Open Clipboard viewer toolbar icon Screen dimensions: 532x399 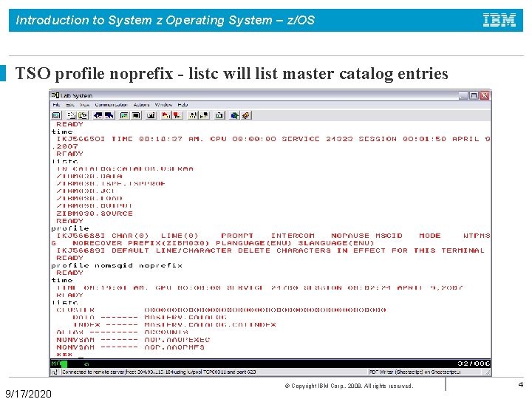pyautogui.click(x=219, y=115)
